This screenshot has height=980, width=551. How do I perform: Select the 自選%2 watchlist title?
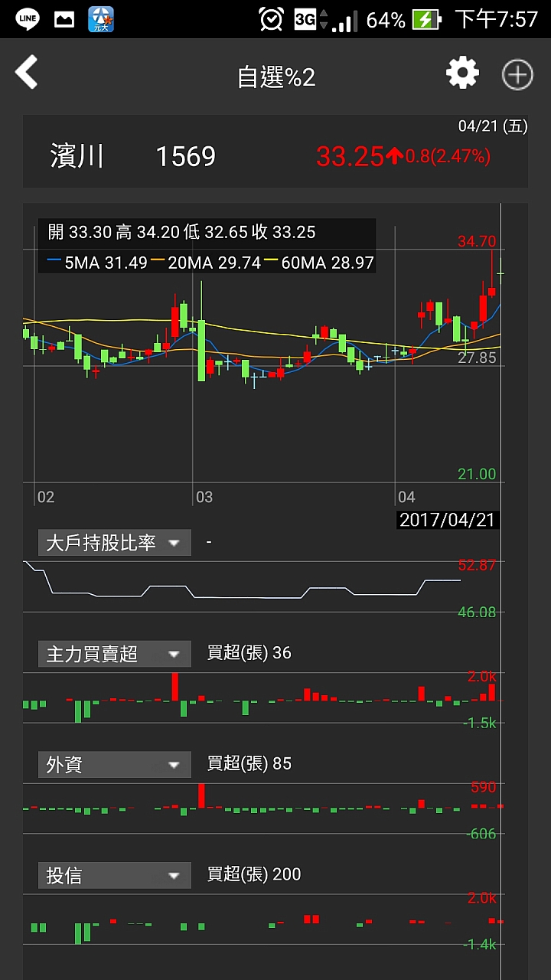[x=276, y=77]
